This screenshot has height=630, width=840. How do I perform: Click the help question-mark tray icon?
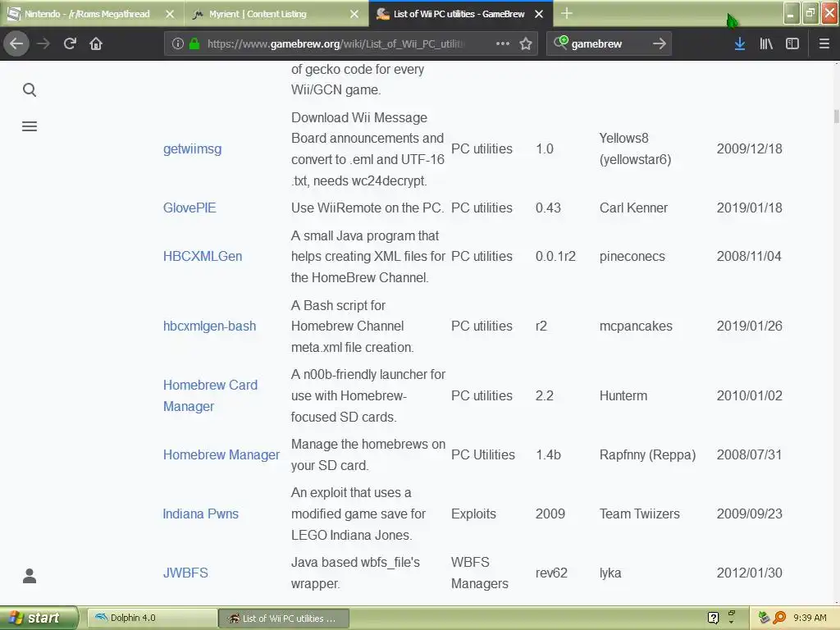coord(713,618)
